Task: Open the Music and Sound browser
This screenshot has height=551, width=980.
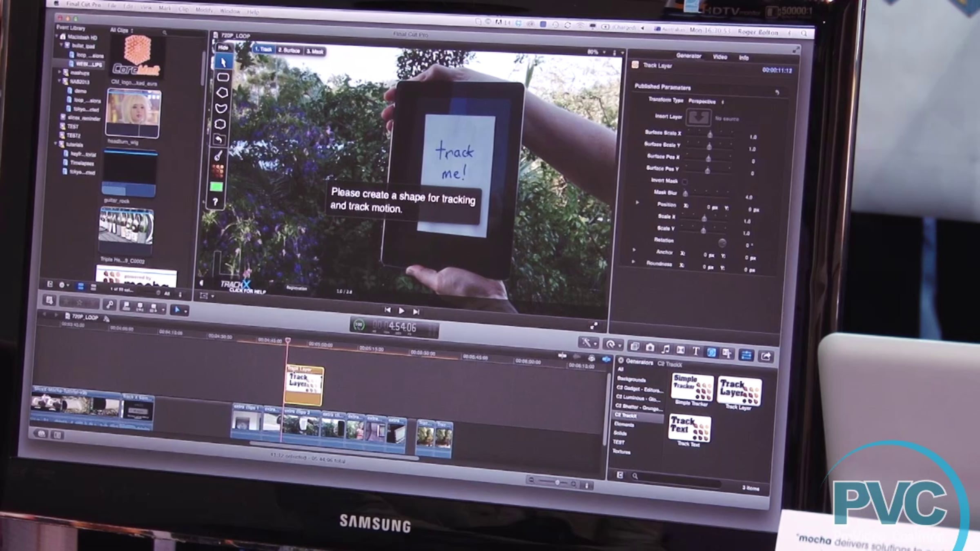Action: (x=665, y=349)
